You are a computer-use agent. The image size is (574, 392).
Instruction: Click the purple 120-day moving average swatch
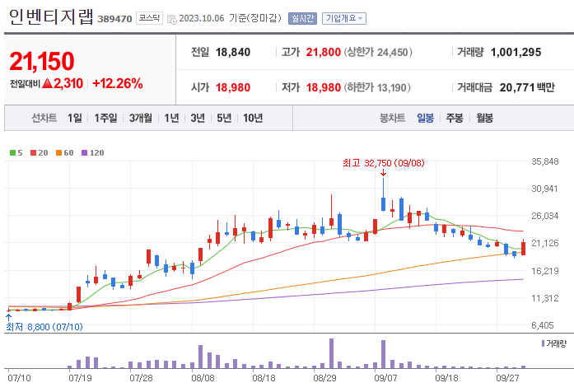coord(84,152)
